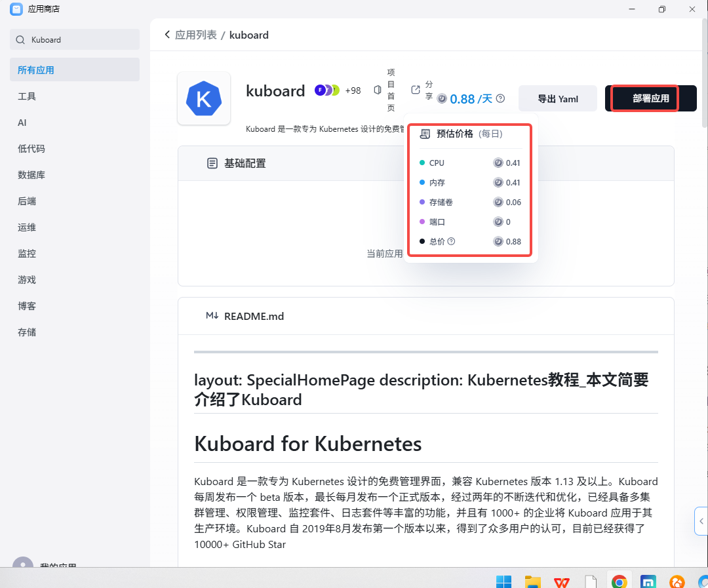Open the 项目首页 project homepage icon
Viewport: 708px width, 588px height.
point(378,90)
